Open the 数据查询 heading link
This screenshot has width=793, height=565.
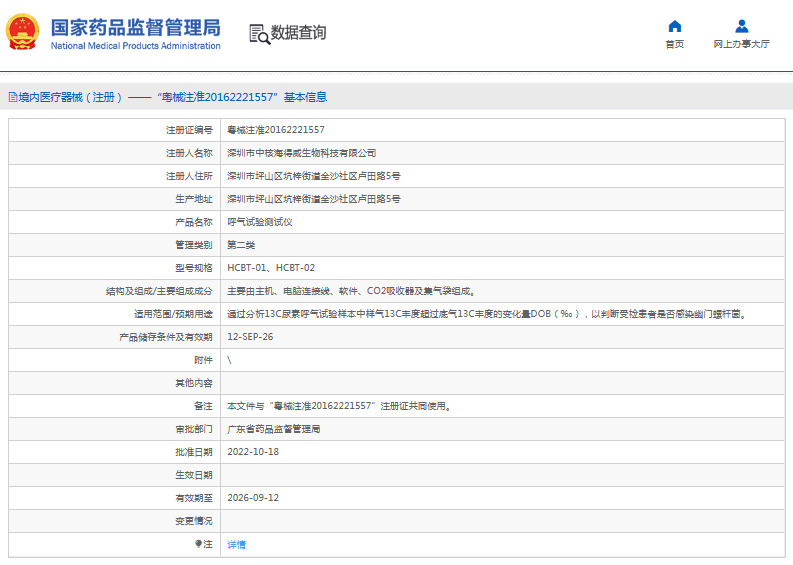click(298, 33)
